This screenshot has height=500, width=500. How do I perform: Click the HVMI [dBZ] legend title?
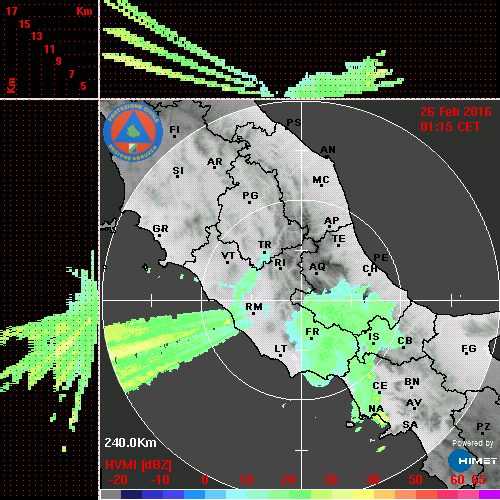(x=138, y=465)
